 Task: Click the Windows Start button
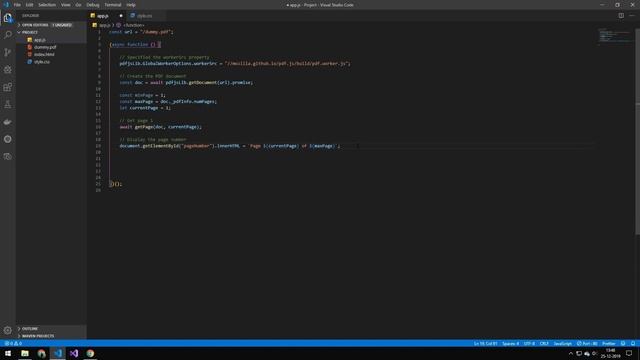coord(8,353)
